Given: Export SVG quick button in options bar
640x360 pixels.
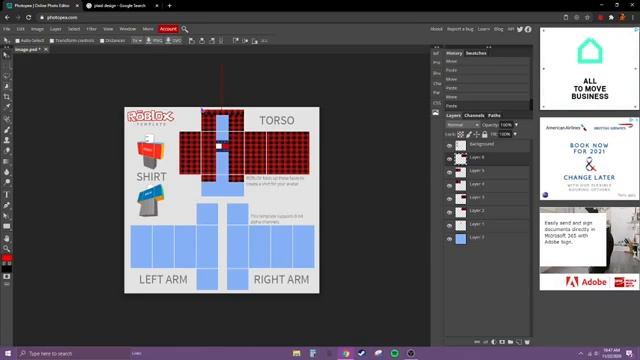Looking at the screenshot, I should [x=173, y=41].
